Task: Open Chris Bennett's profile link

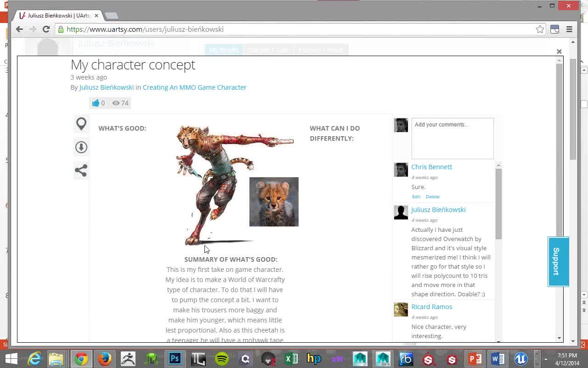Action: 432,167
